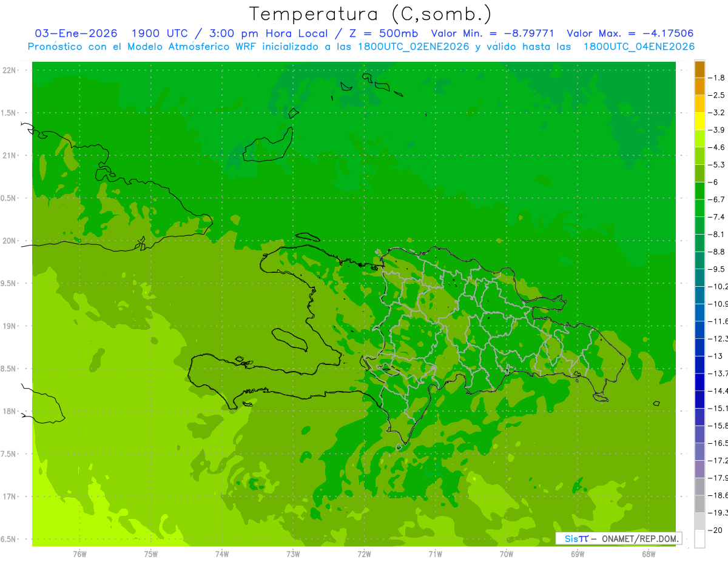Pick the blue swatch between -12.3 and -13
Screen dimensions: 728x562
coord(699,347)
